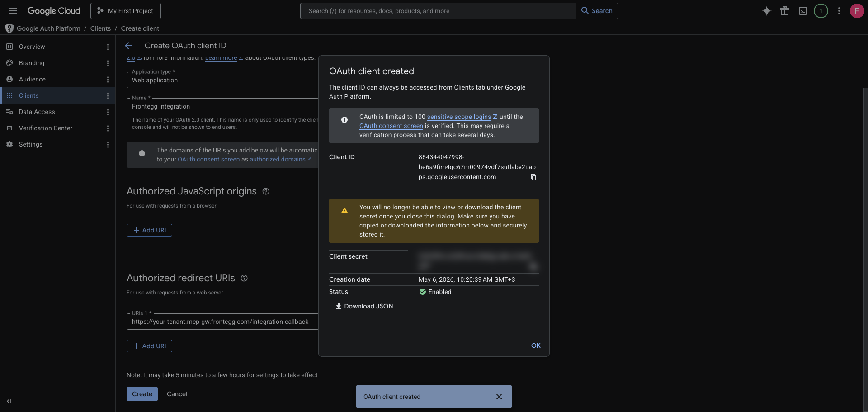The width and height of the screenshot is (868, 412).
Task: Click Clients breadcrumb link
Action: pyautogui.click(x=100, y=28)
